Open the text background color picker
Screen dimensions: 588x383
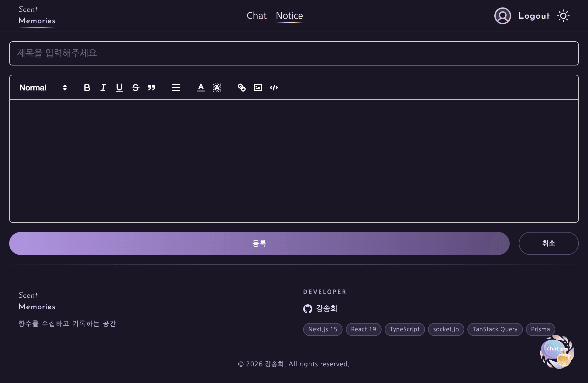(x=217, y=88)
